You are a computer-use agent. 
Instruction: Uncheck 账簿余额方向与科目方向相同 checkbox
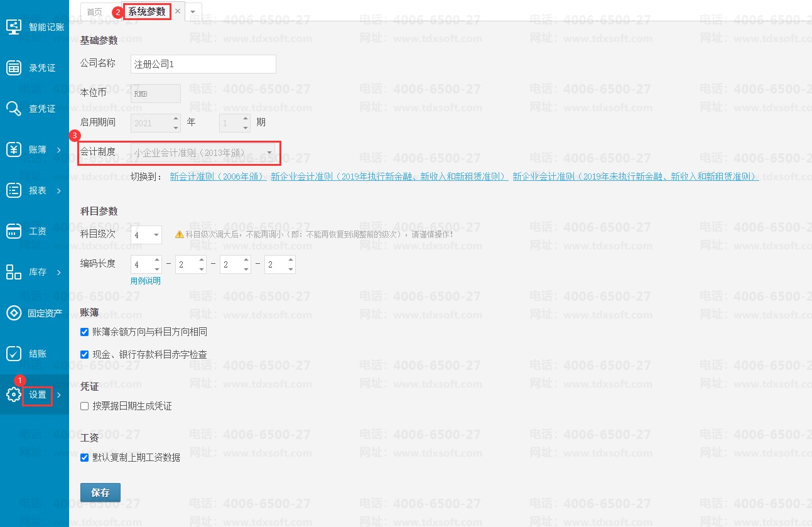click(x=85, y=332)
